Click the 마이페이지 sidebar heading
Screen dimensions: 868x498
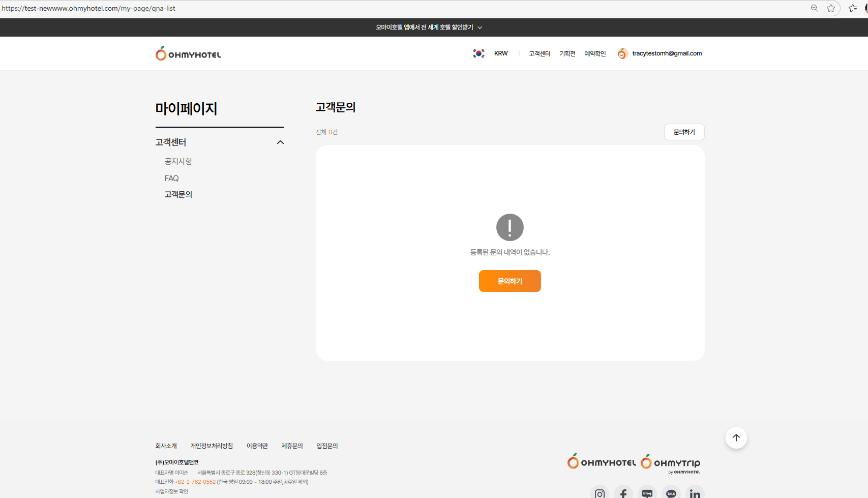click(x=186, y=108)
